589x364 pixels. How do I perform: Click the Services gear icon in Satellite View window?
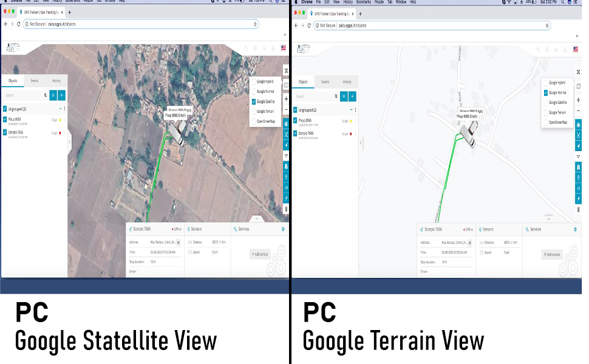[x=283, y=229]
